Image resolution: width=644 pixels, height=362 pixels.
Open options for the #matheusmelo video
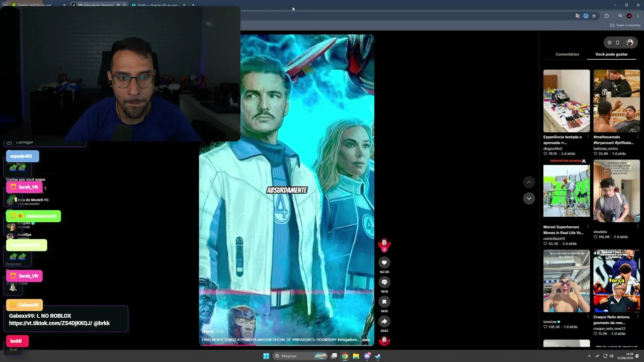[x=638, y=137]
